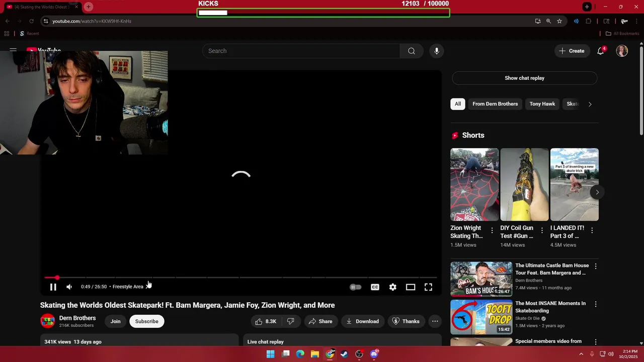Open the Dern Brothers channel avatar
Screen dimensions: 644x362
48,321
